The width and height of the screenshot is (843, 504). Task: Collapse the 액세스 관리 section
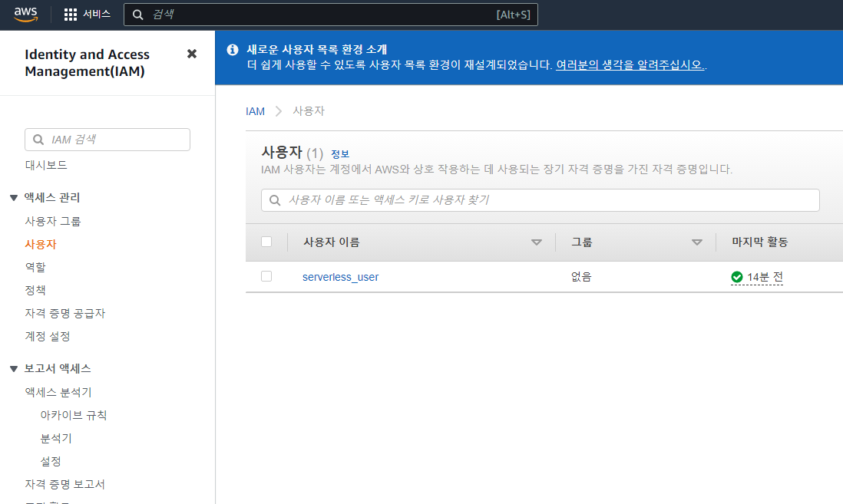pyautogui.click(x=14, y=198)
